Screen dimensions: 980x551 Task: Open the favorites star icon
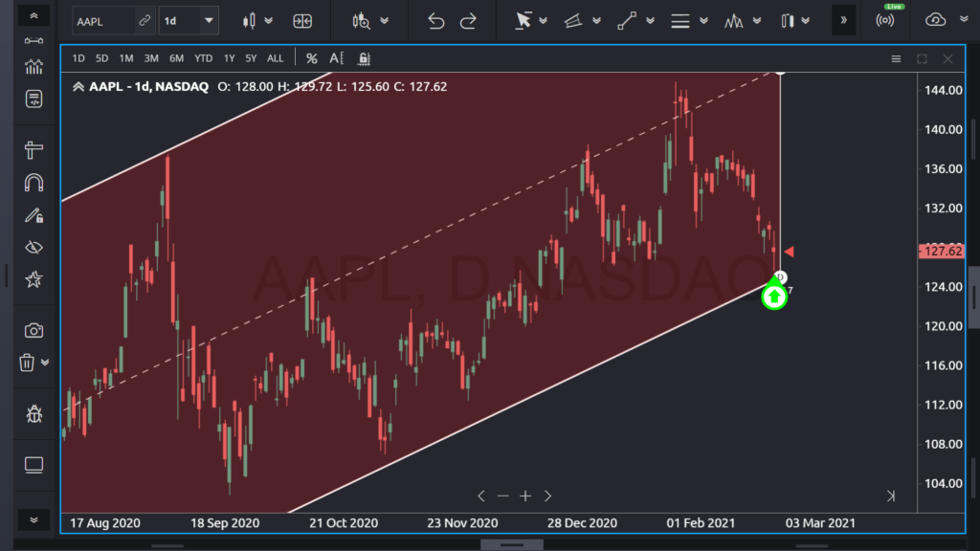33,279
